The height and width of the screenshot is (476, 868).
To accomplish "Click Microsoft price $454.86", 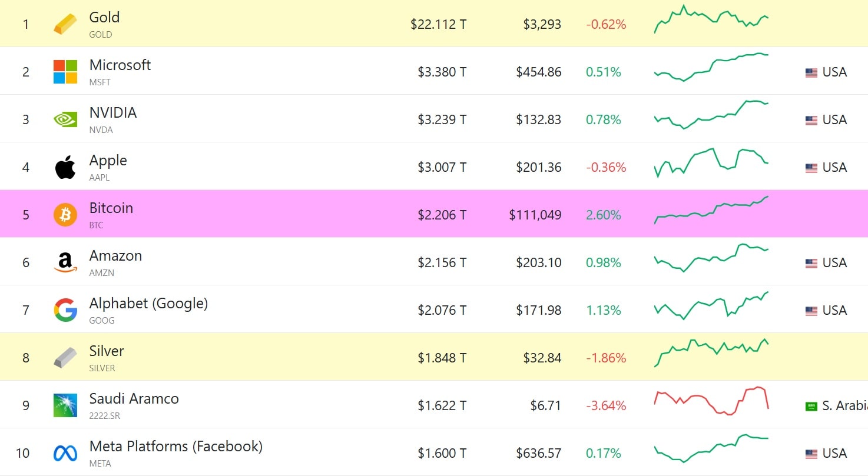I will [x=539, y=72].
